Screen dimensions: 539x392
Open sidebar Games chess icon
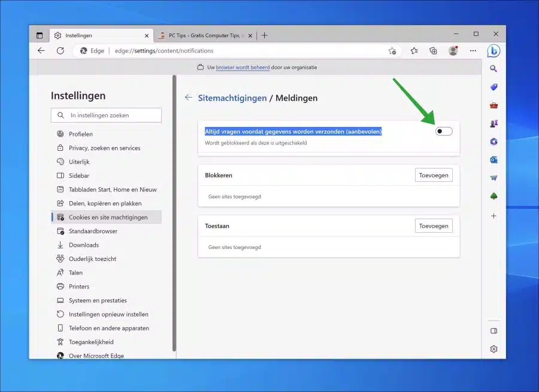pyautogui.click(x=493, y=123)
